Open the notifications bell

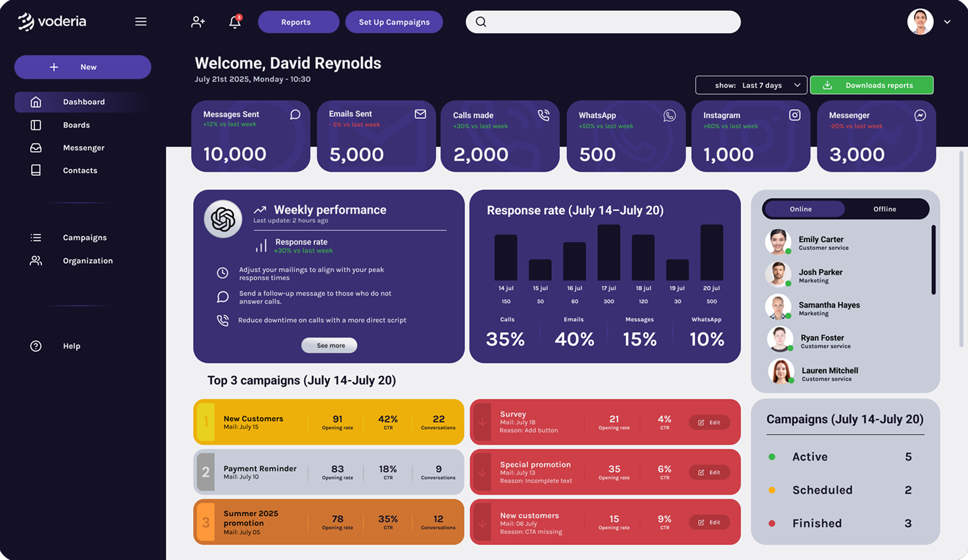235,22
